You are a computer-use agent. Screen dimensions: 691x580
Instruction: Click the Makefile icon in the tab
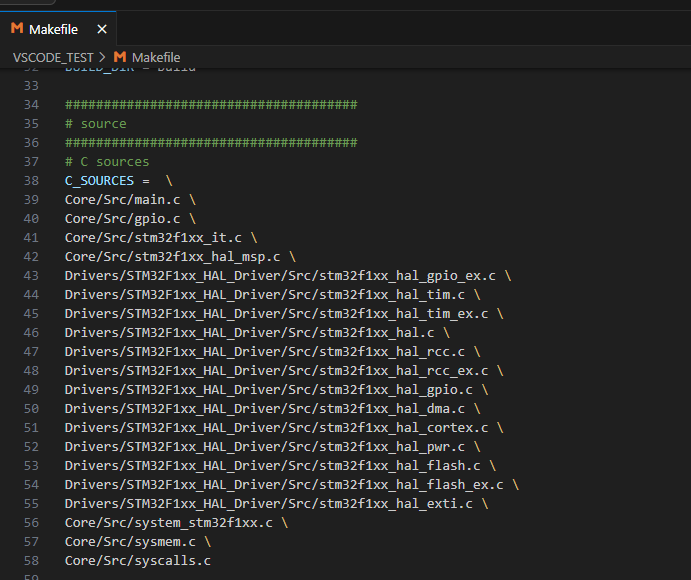17,29
